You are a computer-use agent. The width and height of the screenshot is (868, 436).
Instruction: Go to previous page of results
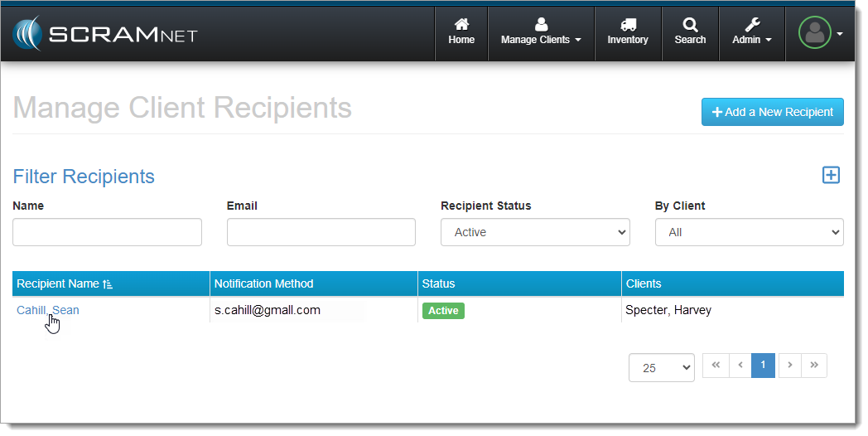click(x=740, y=365)
